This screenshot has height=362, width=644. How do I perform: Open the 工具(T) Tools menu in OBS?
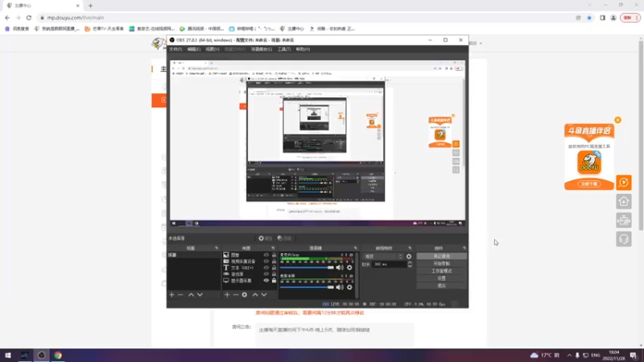284,49
